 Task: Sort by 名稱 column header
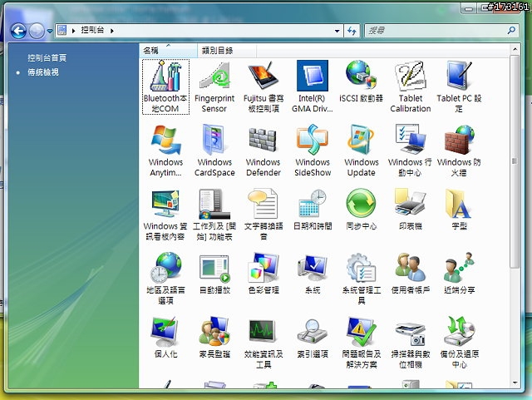(x=168, y=51)
